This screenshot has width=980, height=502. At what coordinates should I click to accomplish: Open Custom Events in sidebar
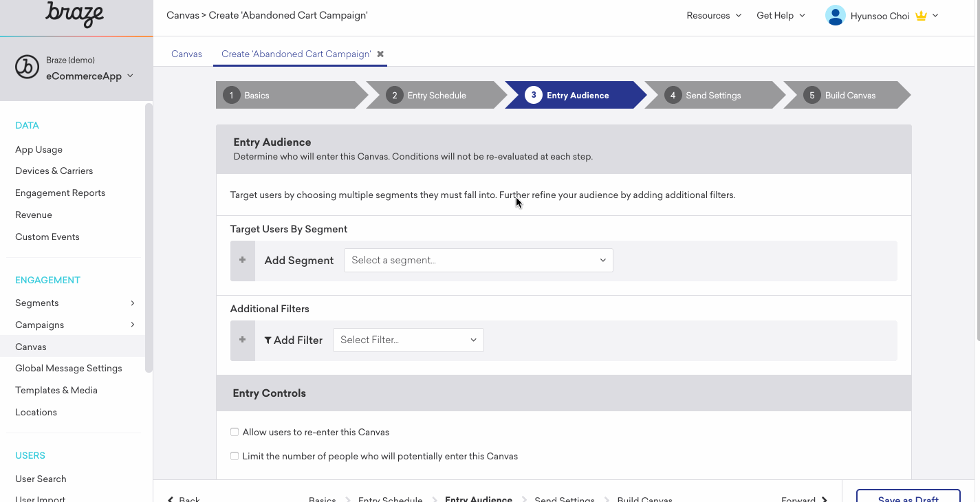[47, 237]
